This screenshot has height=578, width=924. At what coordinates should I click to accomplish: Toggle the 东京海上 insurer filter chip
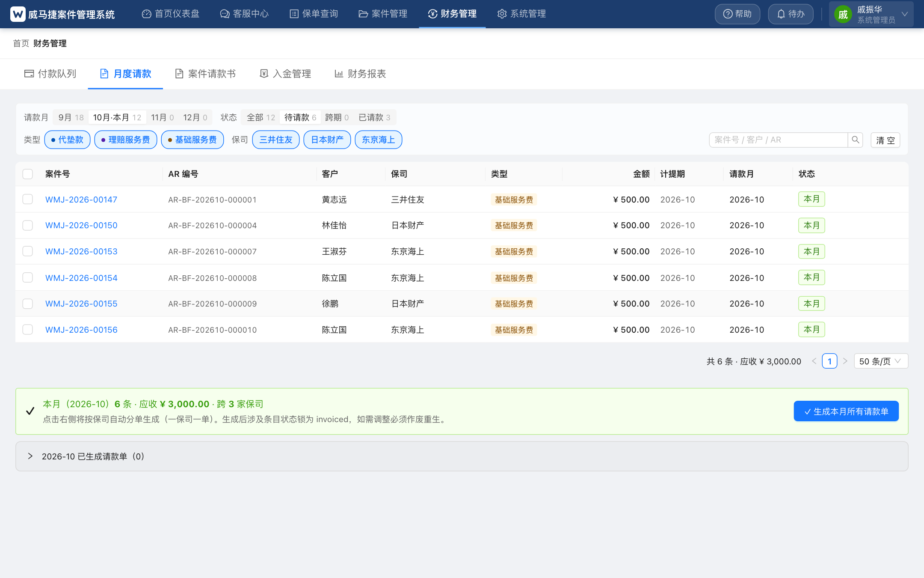[x=379, y=140]
